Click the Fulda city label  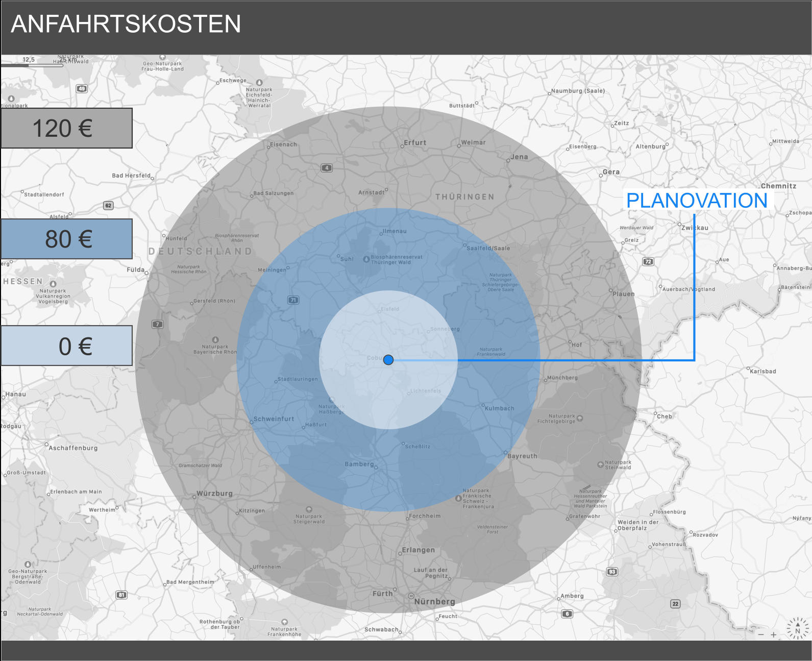click(136, 270)
